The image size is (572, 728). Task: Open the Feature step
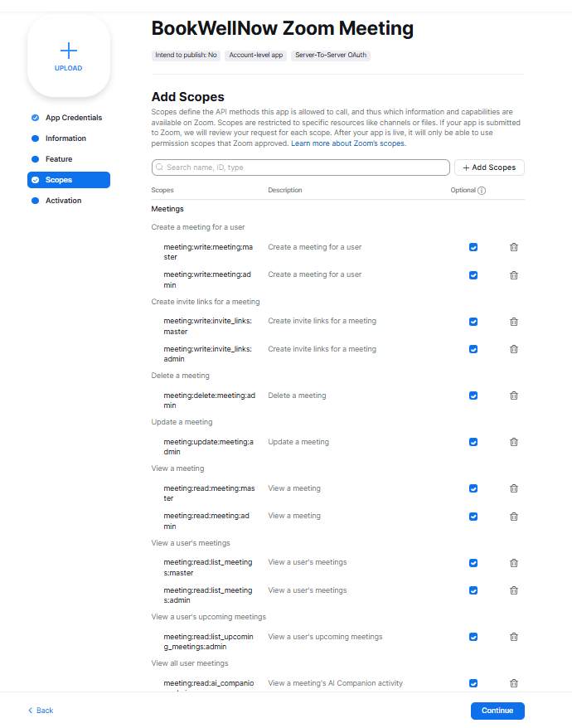point(69,159)
